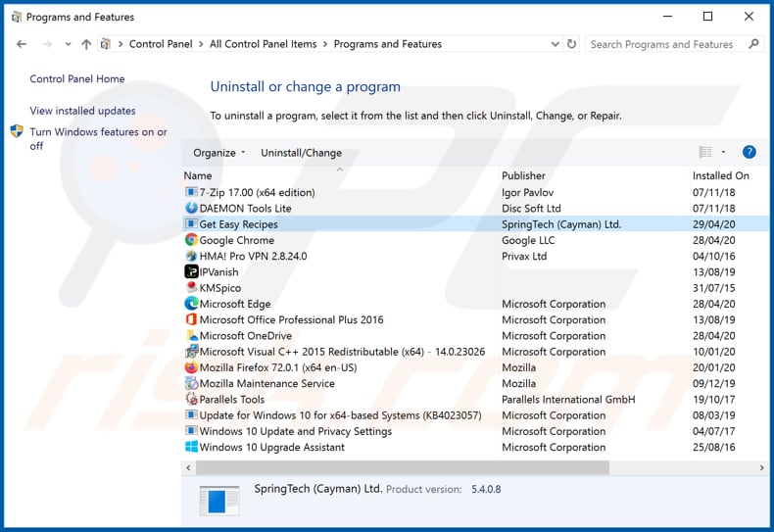Image resolution: width=774 pixels, height=532 pixels.
Task: Click the Parallels Tools icon
Action: coord(191,399)
